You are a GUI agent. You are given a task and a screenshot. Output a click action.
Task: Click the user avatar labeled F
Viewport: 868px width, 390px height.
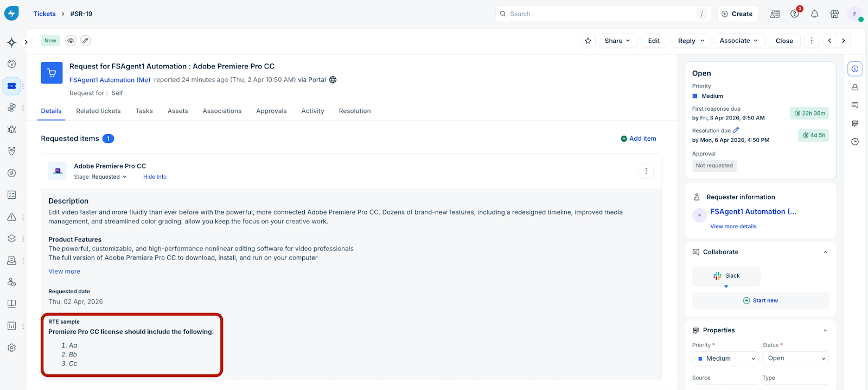pyautogui.click(x=854, y=14)
